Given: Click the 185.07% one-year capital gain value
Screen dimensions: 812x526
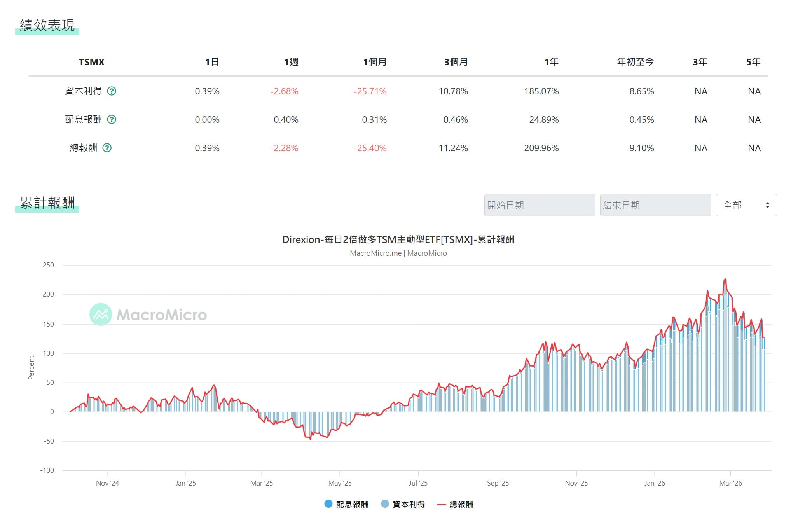Looking at the screenshot, I should click(541, 91).
